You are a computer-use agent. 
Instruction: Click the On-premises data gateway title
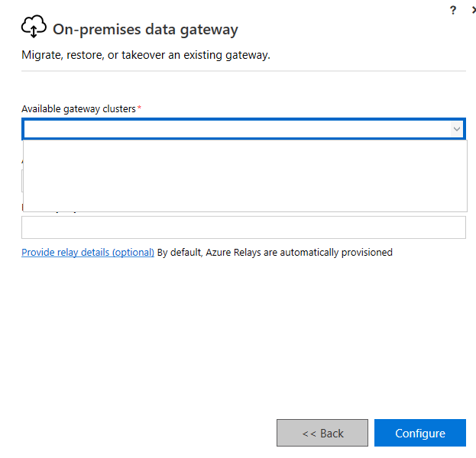[145, 30]
